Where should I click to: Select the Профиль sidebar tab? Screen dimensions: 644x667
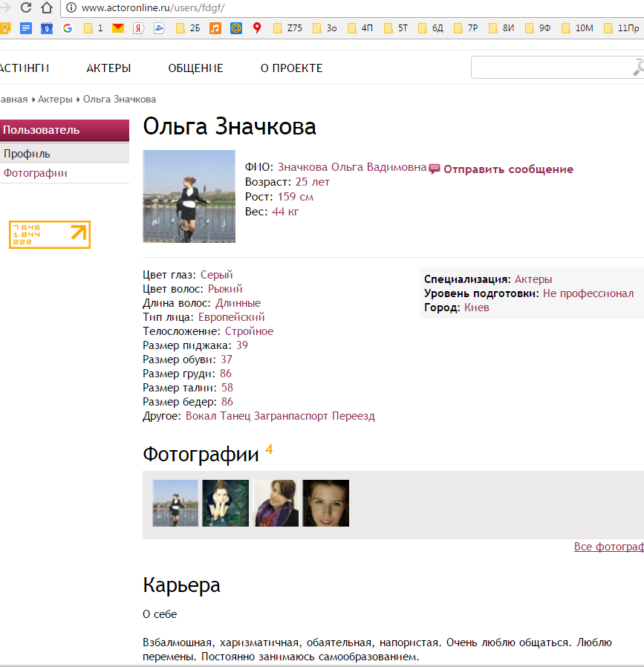65,154
